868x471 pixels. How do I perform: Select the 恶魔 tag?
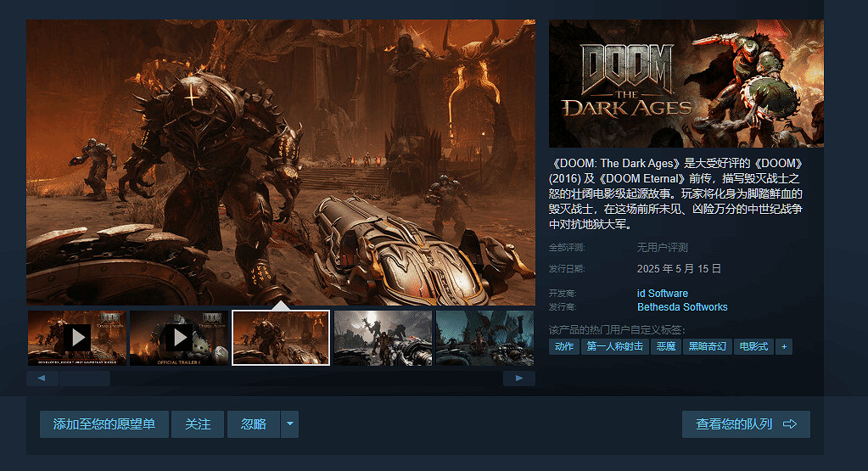tap(665, 347)
